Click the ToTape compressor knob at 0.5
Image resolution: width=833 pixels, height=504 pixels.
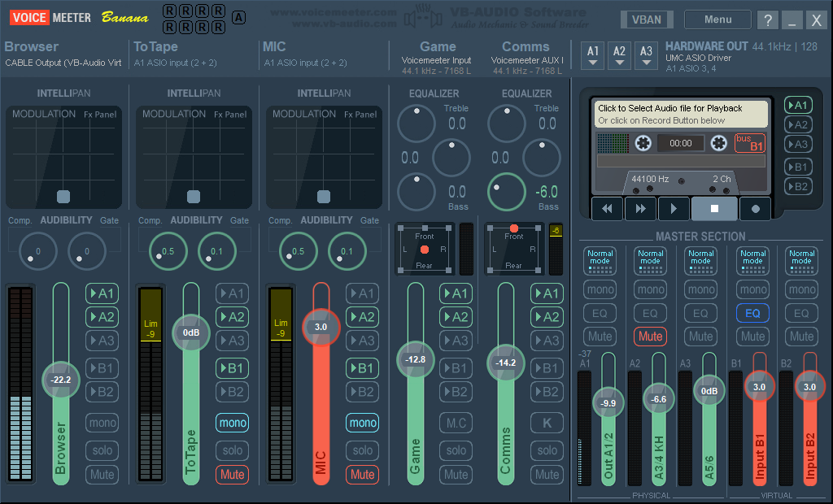(x=168, y=251)
